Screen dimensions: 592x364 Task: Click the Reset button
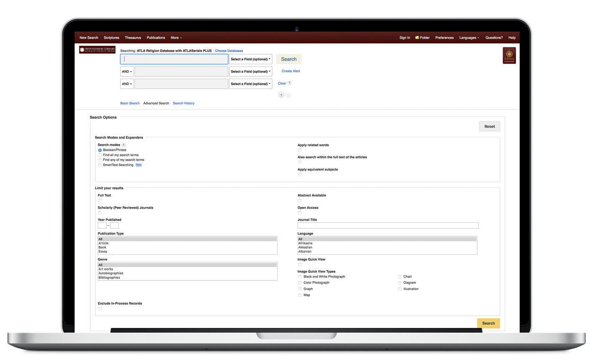[x=489, y=126]
